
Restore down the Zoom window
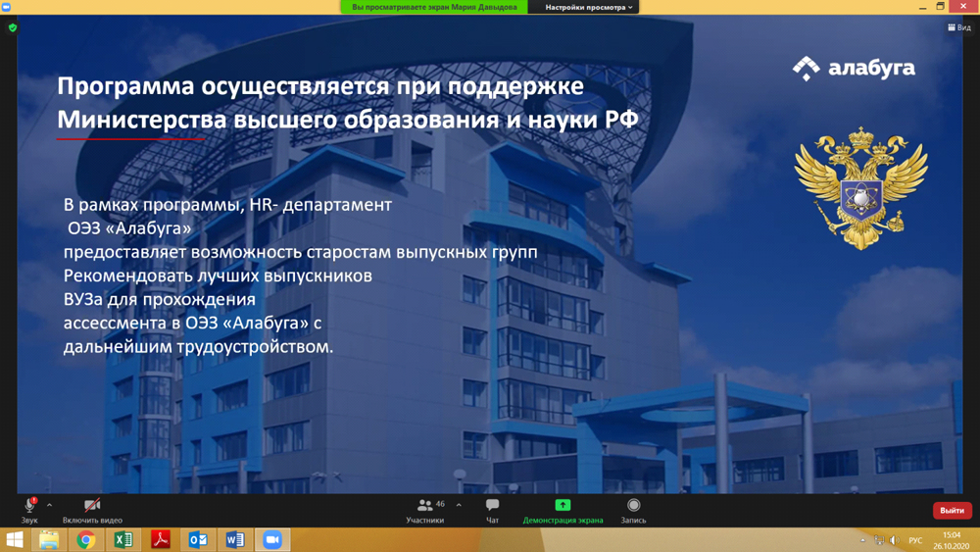tap(940, 7)
